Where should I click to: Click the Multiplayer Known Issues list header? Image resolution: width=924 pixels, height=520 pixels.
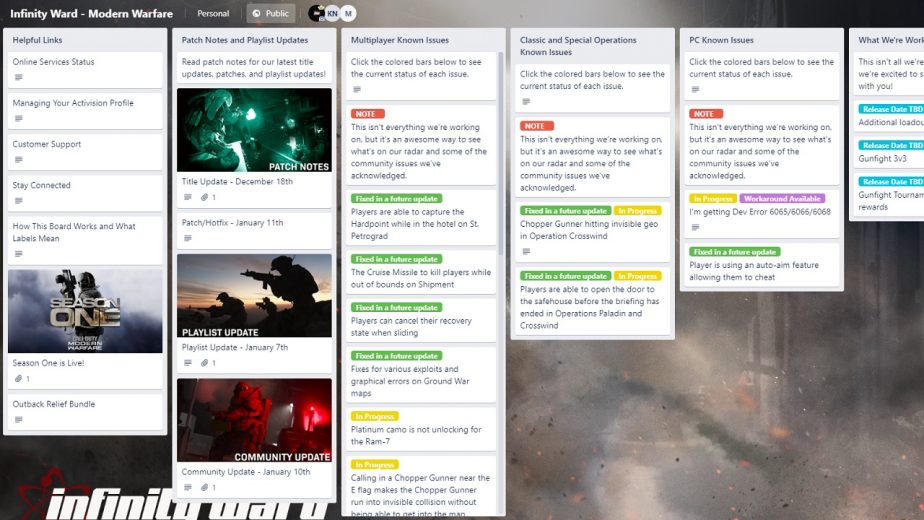tap(400, 40)
